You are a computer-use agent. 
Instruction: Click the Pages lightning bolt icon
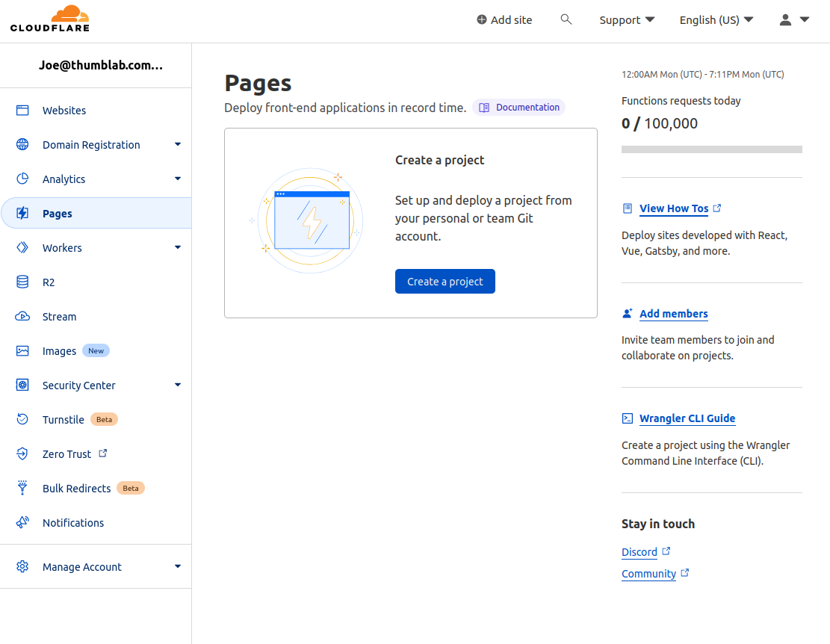pyautogui.click(x=22, y=213)
